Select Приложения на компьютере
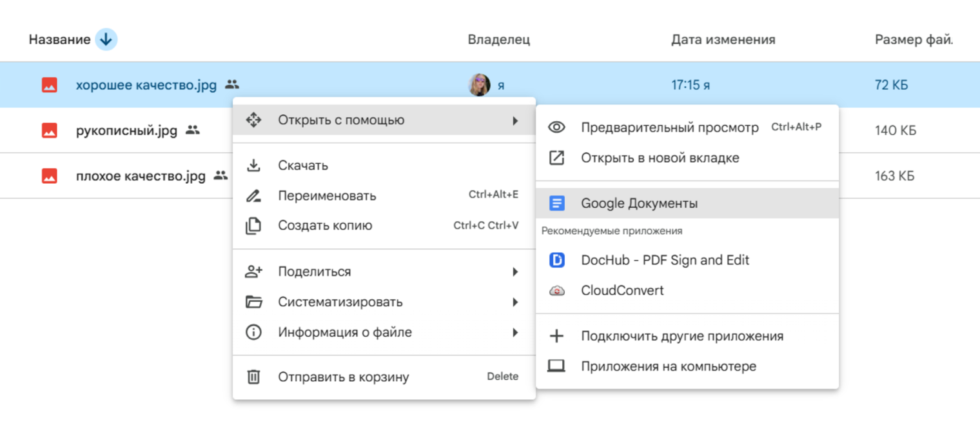This screenshot has width=980, height=427. coord(687,366)
